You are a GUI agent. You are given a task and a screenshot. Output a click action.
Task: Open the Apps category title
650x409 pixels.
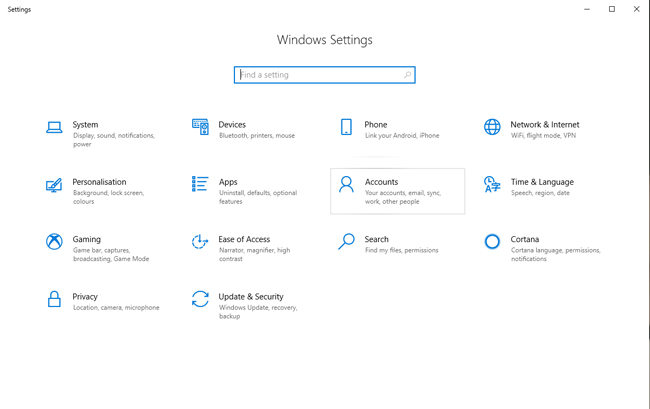point(228,182)
